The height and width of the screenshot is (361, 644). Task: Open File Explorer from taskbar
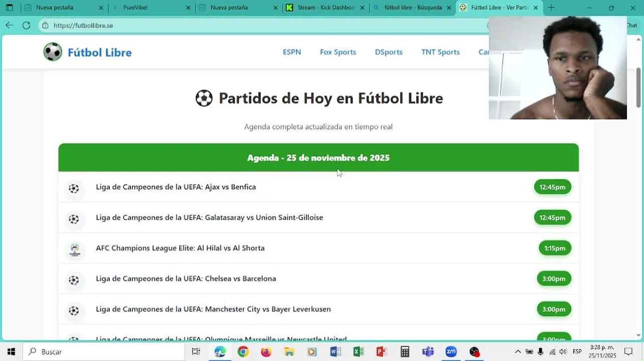pos(289,351)
